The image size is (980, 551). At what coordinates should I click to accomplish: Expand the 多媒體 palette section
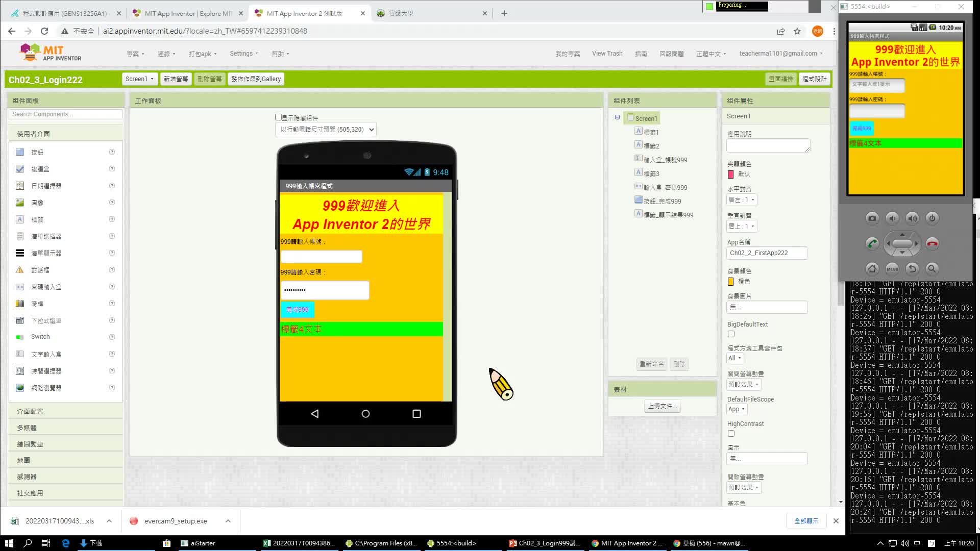[66, 428]
